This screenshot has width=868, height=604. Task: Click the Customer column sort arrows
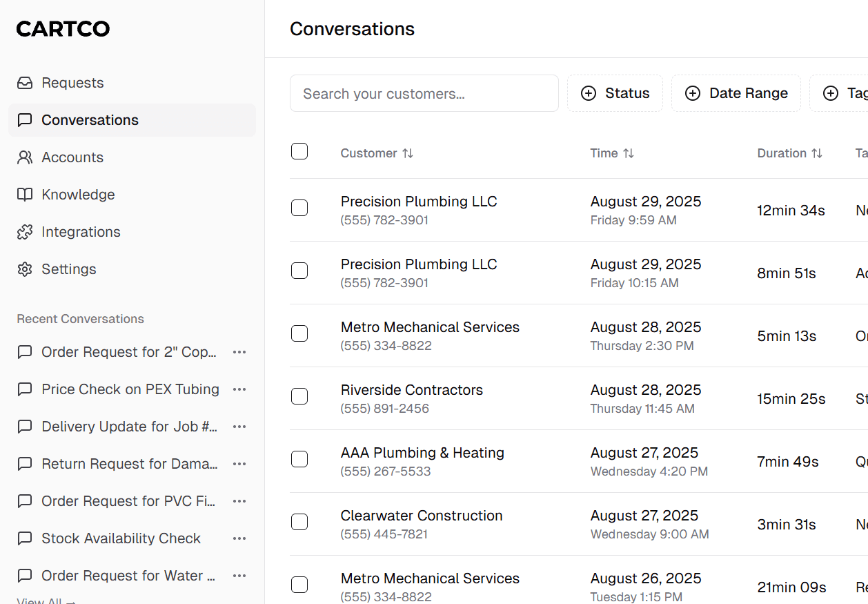[408, 153]
